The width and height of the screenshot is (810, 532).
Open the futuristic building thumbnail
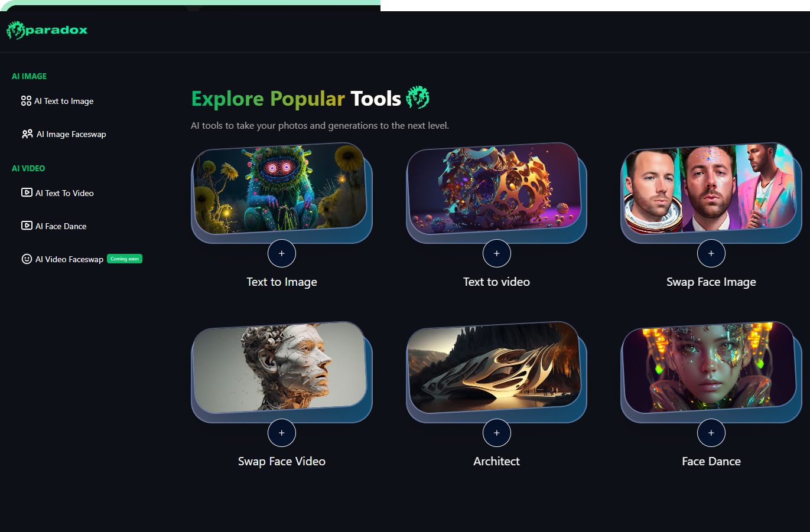point(495,368)
